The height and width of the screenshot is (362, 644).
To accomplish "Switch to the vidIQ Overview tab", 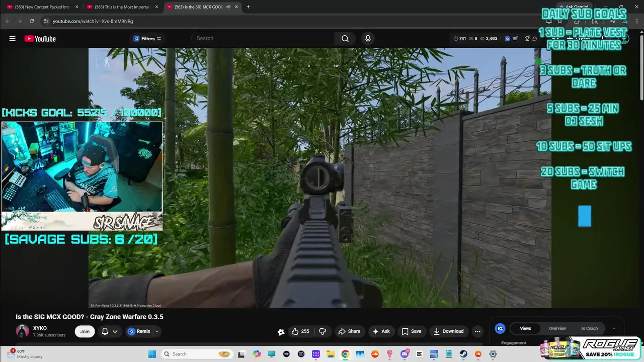I will [557, 328].
